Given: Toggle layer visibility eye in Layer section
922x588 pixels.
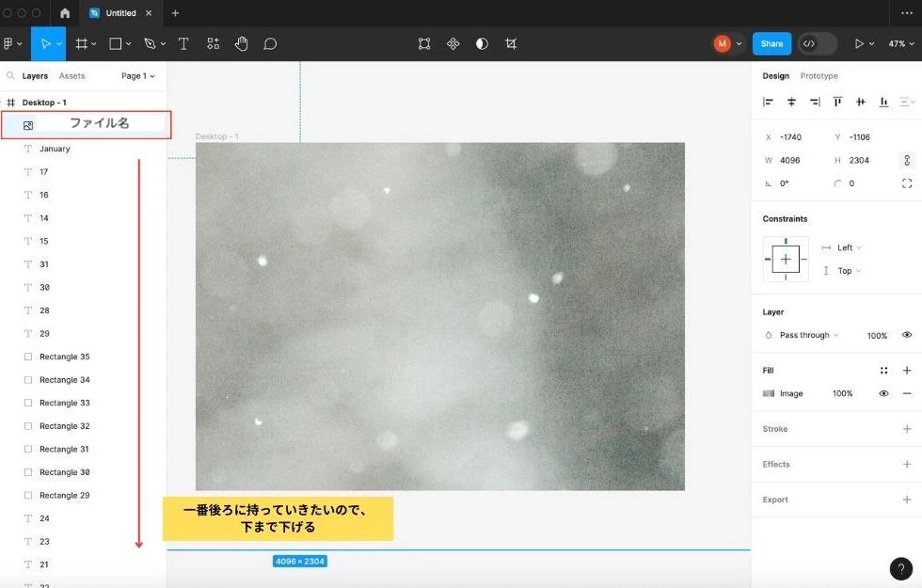Looking at the screenshot, I should coord(907,335).
